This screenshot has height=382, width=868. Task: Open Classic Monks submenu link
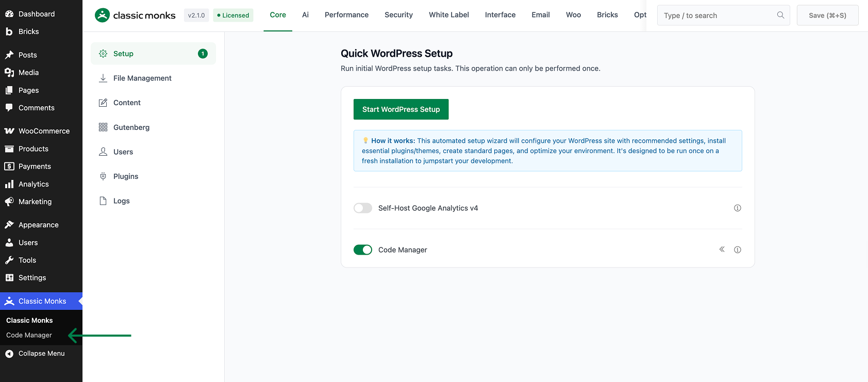tap(29, 320)
